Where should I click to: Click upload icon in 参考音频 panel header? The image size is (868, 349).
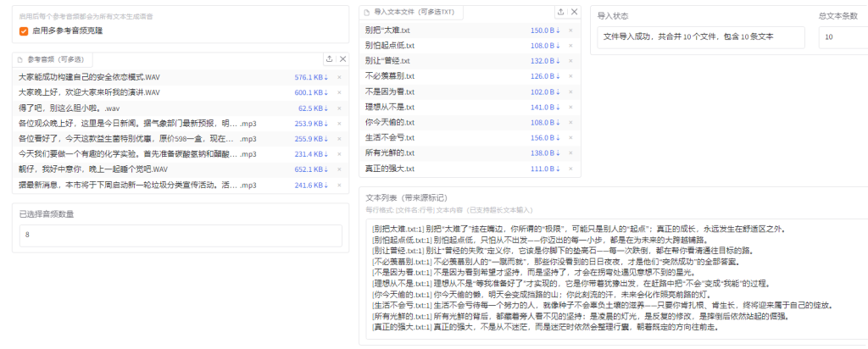click(329, 59)
